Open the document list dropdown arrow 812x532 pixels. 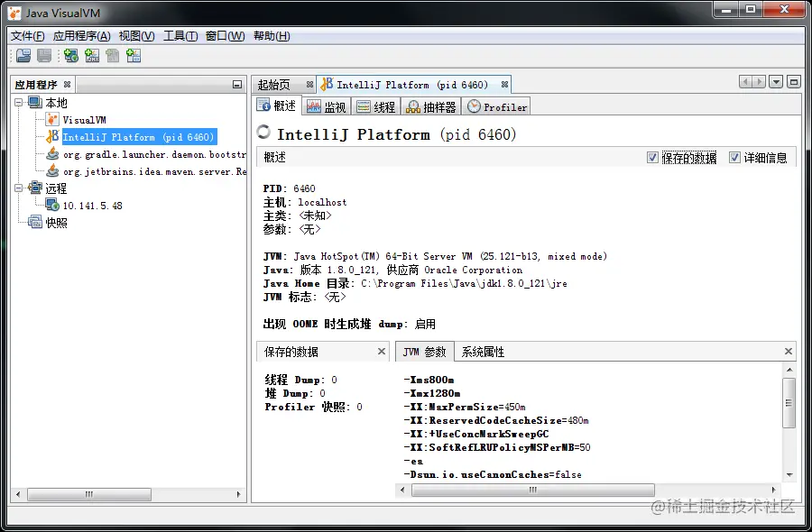coord(776,82)
